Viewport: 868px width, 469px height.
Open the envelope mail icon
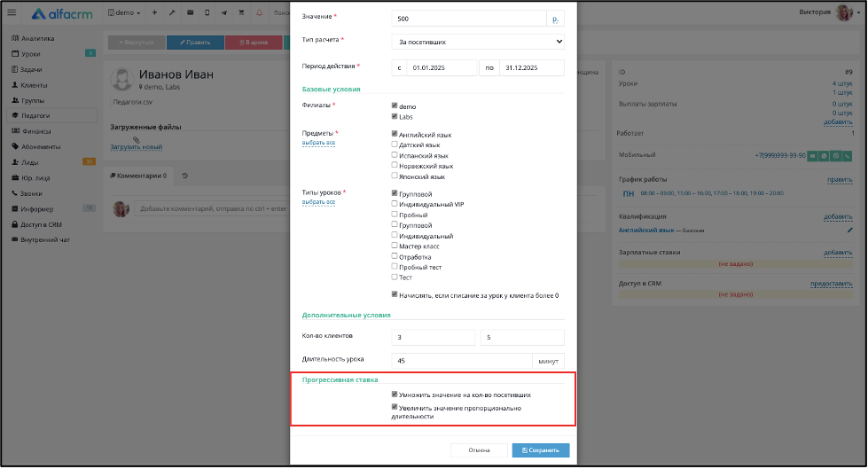190,12
